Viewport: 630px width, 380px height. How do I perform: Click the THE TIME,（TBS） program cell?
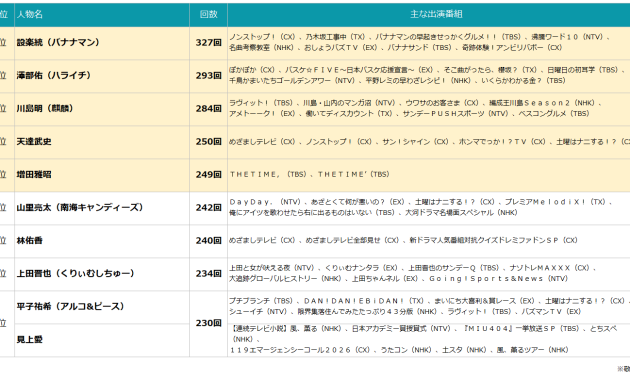429,175
